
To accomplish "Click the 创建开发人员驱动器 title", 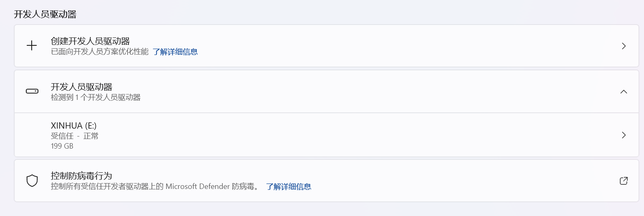I will tap(90, 41).
